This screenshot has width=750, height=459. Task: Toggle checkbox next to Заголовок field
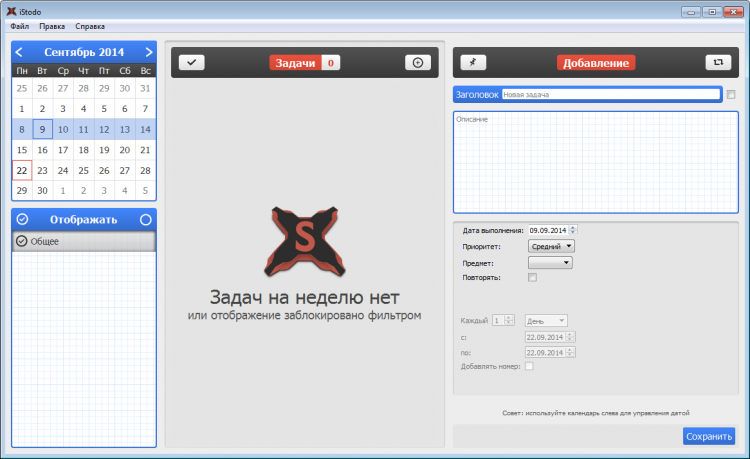pyautogui.click(x=731, y=95)
